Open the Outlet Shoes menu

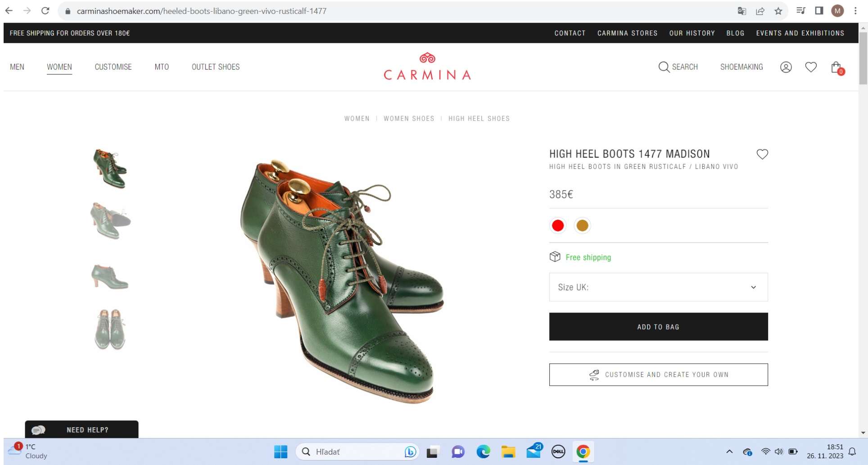tap(216, 67)
